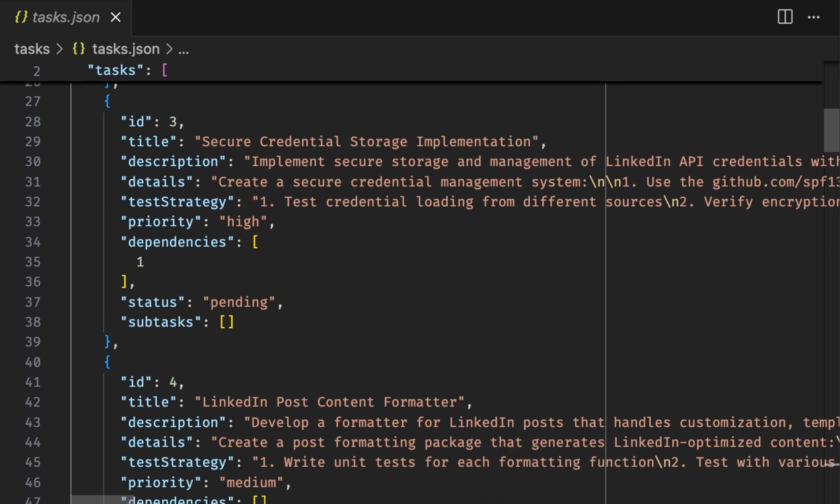Click dependency value 1 on line 35

pyautogui.click(x=140, y=262)
